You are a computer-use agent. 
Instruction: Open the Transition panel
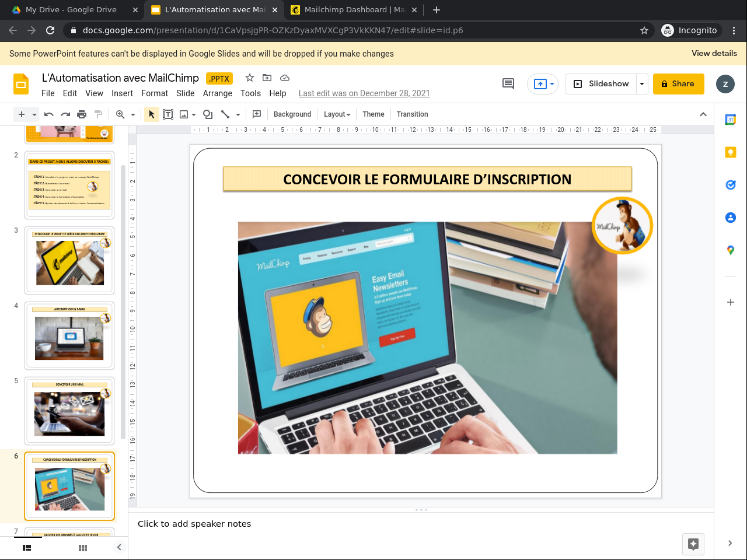point(412,114)
